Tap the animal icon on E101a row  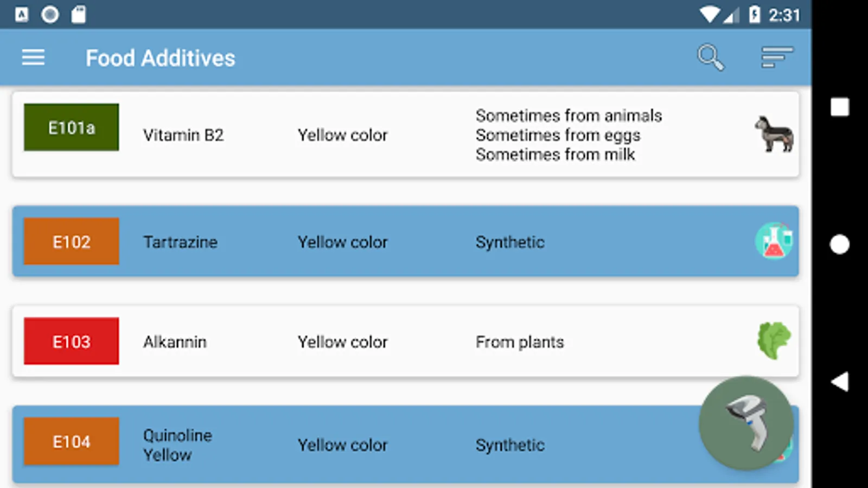774,134
